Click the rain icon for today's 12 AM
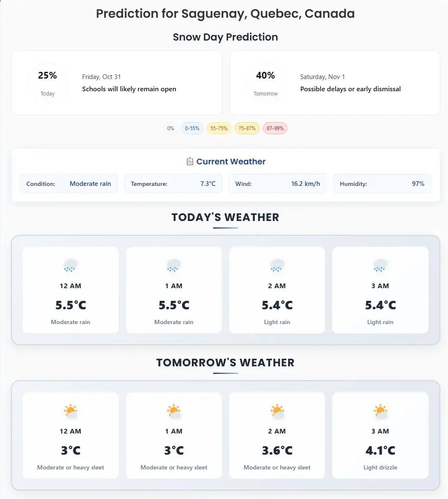This screenshot has width=448, height=499. coord(71,266)
